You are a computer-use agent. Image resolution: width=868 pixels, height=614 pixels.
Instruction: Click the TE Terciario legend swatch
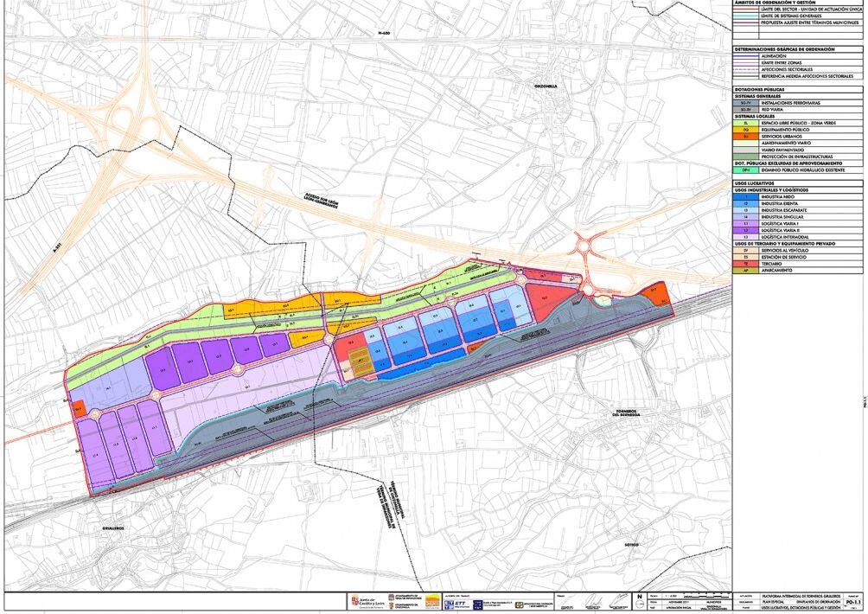click(x=744, y=263)
